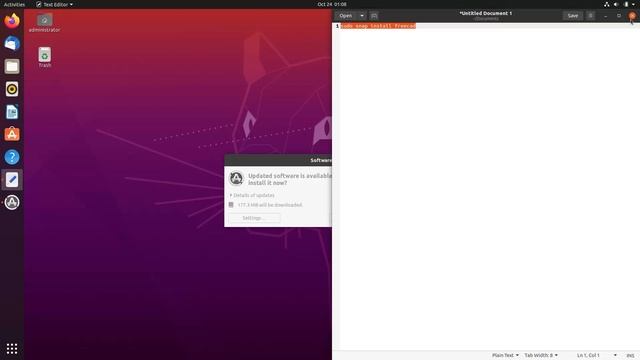Click Settings… in Software Updater dialog
The image size is (640, 360).
tap(254, 218)
